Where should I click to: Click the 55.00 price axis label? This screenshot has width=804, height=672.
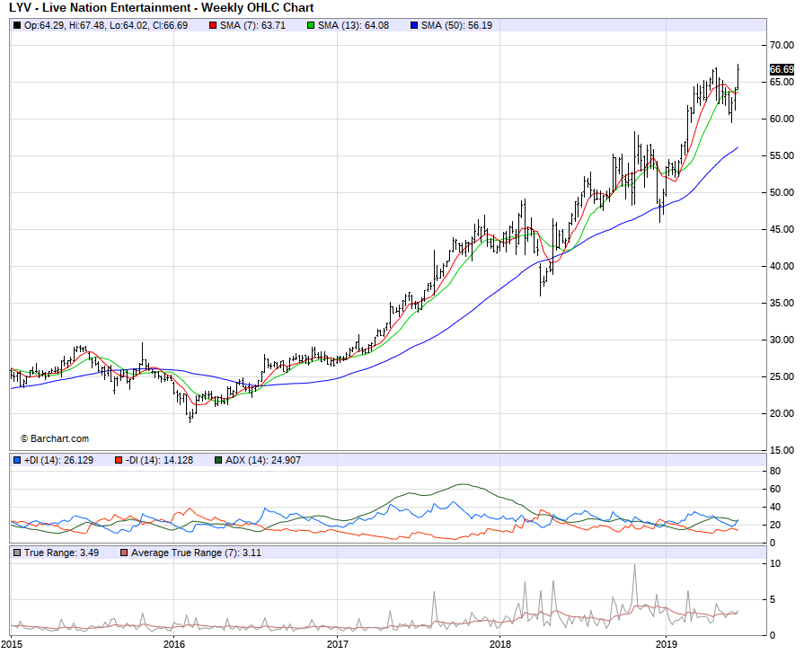(x=782, y=155)
